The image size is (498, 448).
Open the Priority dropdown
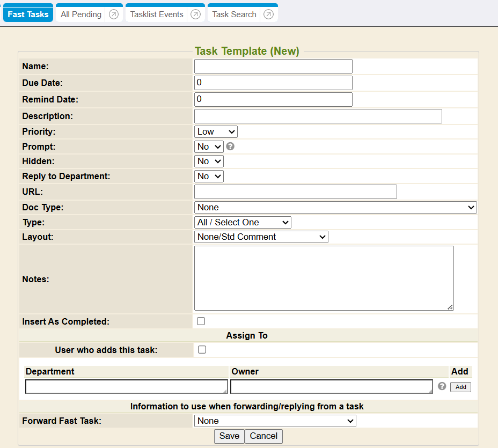[216, 131]
